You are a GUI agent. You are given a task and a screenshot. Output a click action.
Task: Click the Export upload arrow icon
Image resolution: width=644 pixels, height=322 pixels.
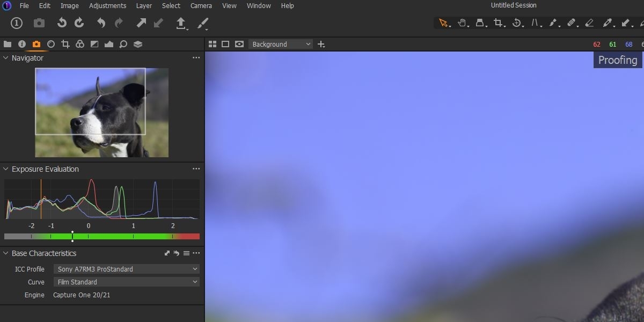click(x=181, y=23)
